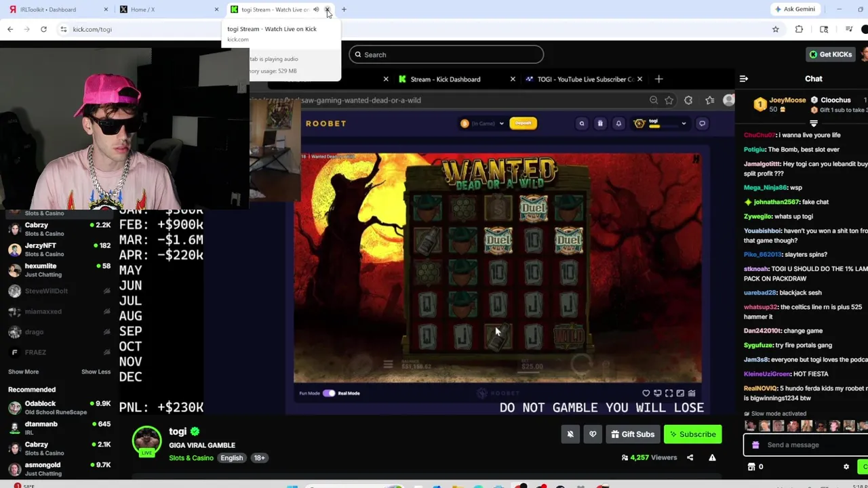The image size is (868, 488).
Task: Click the plus icon after the TOGI YouTube tab
Action: 658,79
